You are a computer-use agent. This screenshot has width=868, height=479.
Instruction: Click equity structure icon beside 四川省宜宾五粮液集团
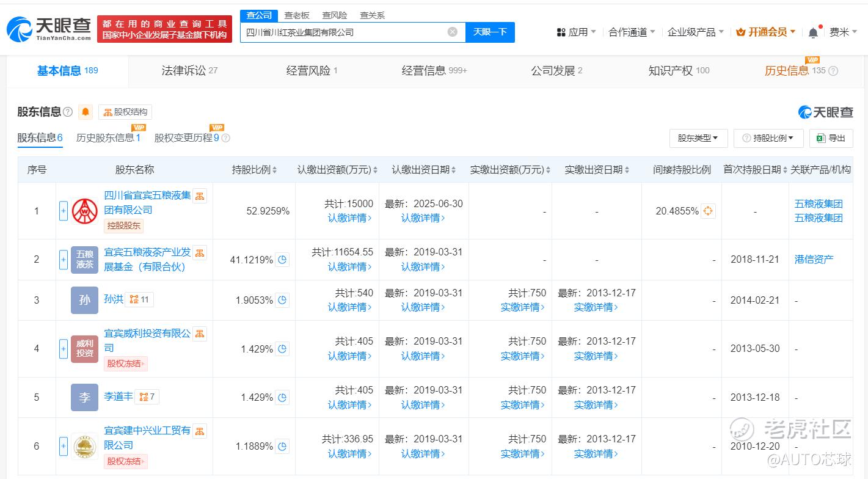(200, 196)
